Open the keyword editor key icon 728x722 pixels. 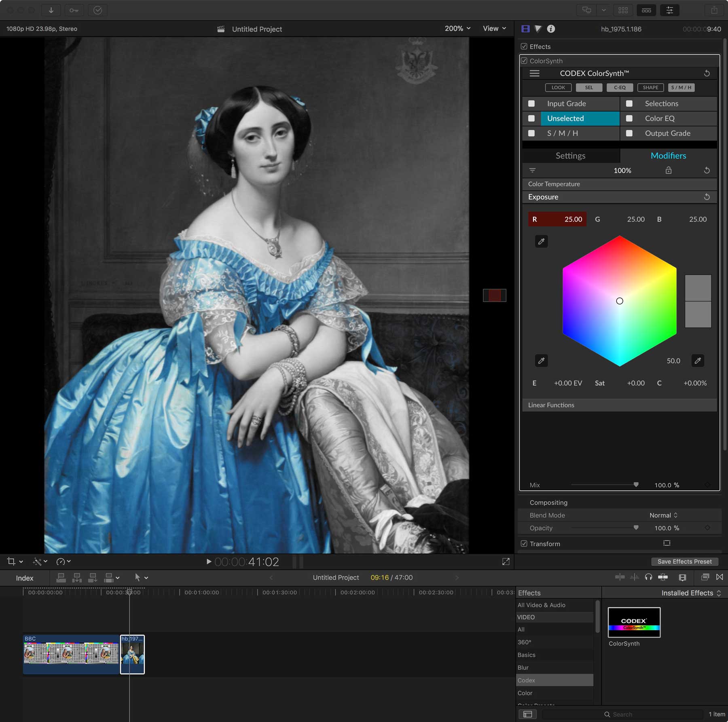(74, 10)
